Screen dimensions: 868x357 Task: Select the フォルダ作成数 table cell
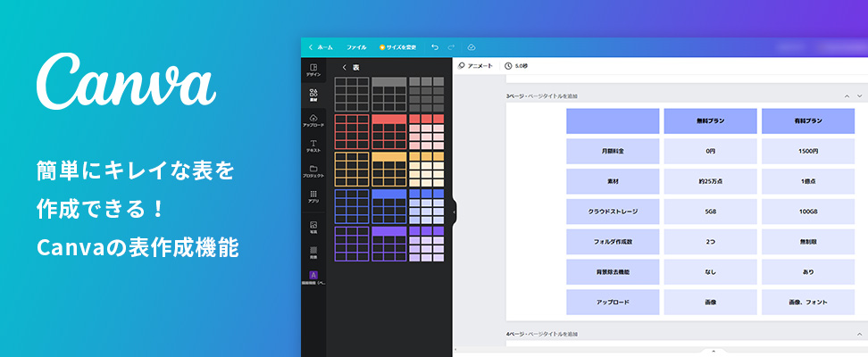tap(613, 242)
